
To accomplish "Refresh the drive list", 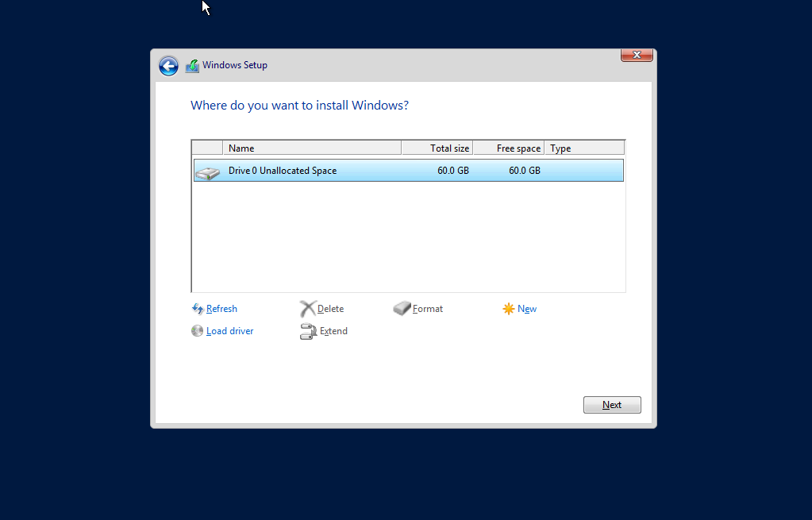I will [221, 309].
